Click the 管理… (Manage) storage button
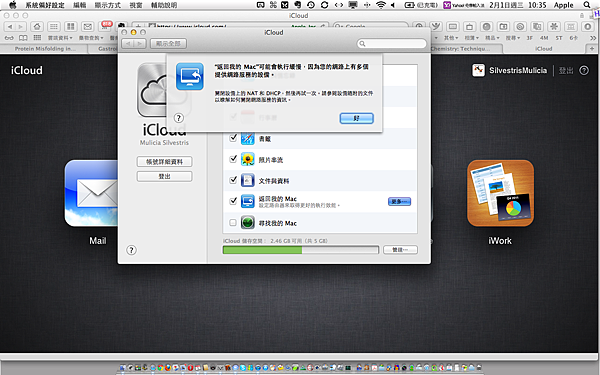This screenshot has height=375, width=600. click(400, 250)
